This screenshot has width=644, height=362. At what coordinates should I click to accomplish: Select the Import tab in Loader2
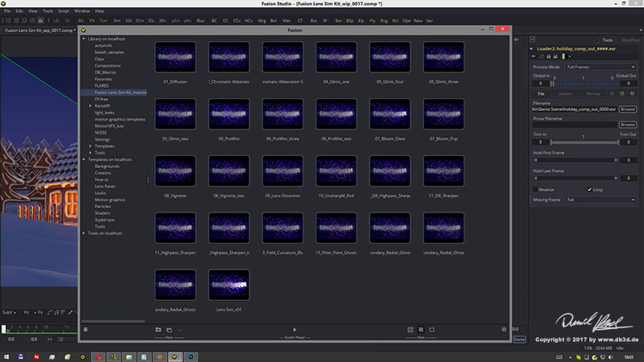click(565, 93)
